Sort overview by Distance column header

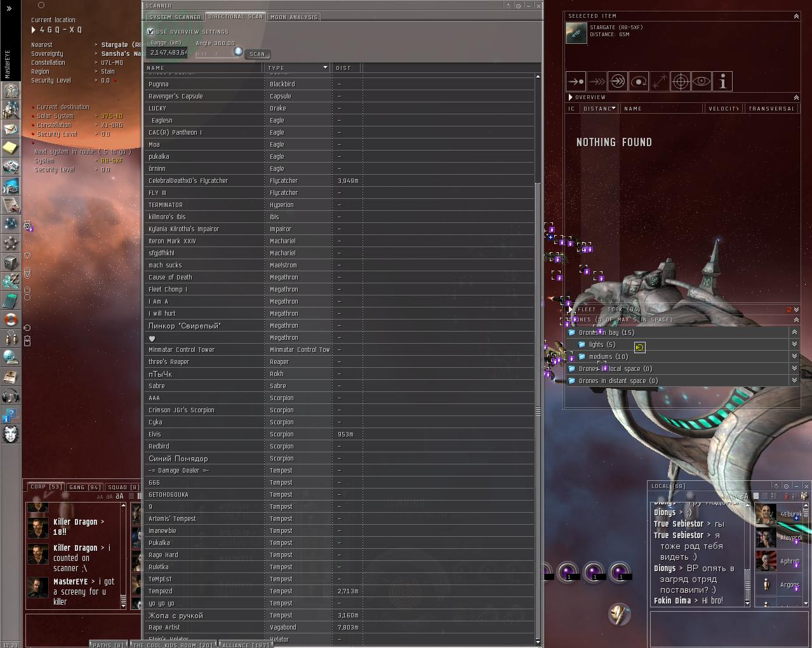point(599,109)
